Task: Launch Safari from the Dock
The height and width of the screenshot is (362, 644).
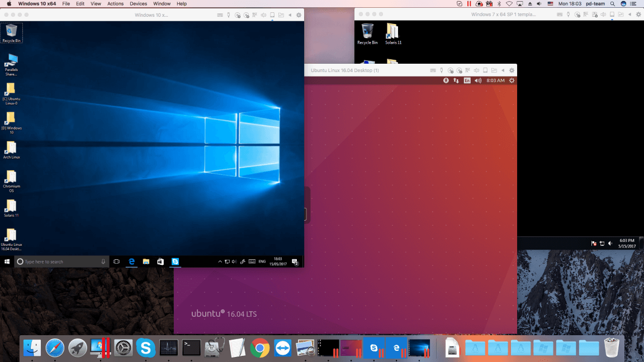Action: 55,348
